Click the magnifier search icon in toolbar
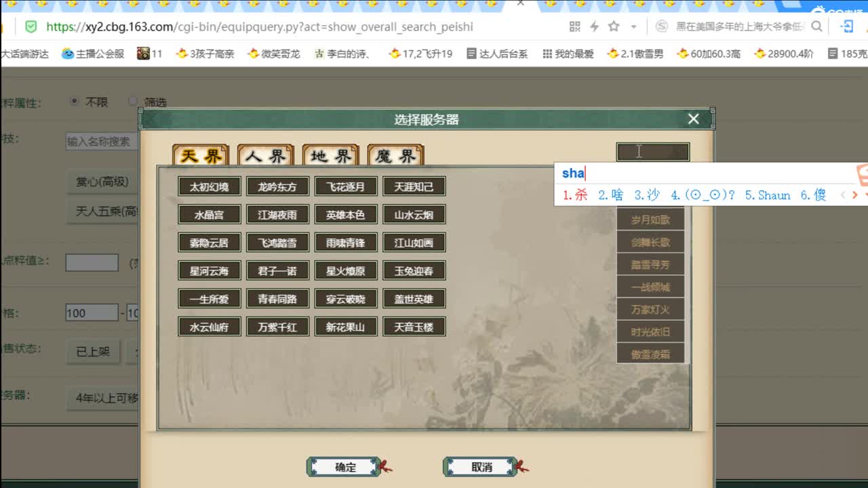 [816, 26]
